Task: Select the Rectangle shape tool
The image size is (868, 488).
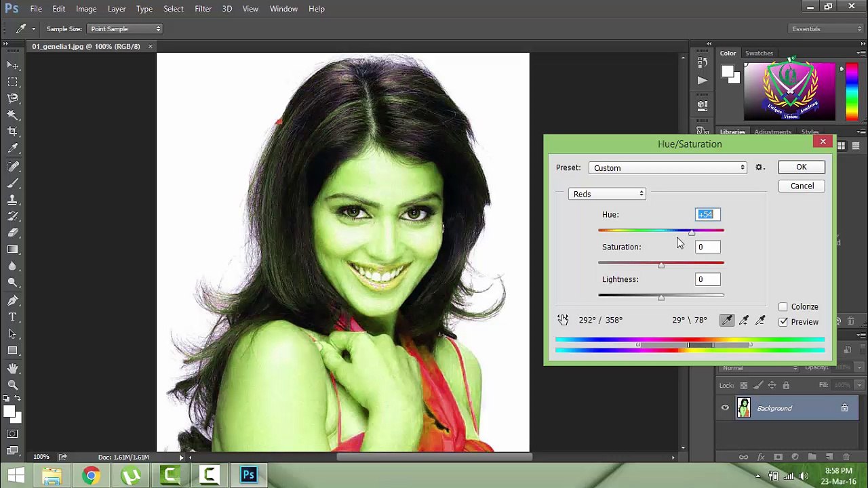Action: click(12, 350)
